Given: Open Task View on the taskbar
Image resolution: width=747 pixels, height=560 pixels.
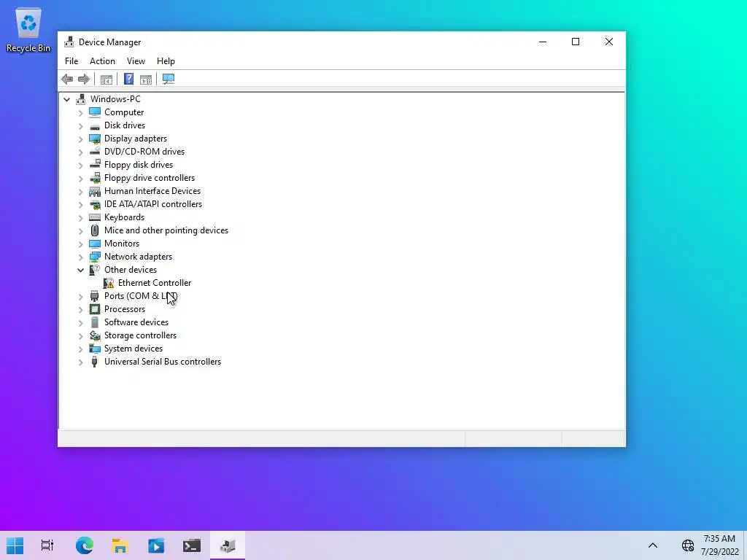Looking at the screenshot, I should coord(47,545).
